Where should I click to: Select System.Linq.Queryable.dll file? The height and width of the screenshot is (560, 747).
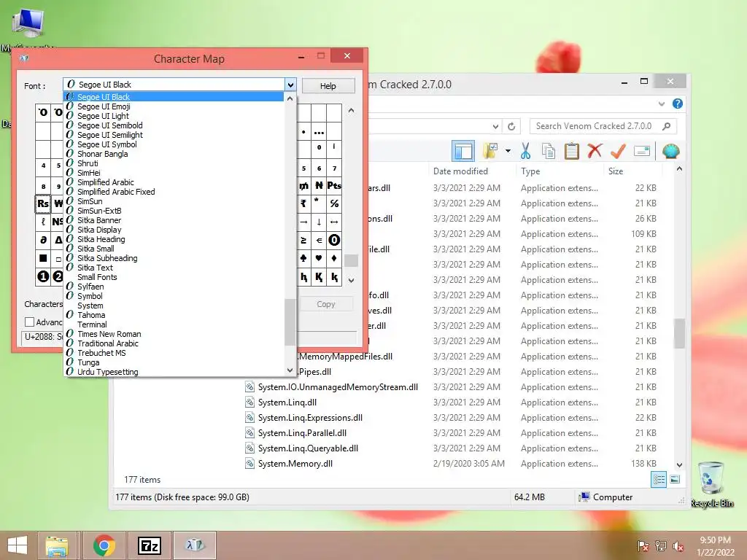tap(308, 448)
